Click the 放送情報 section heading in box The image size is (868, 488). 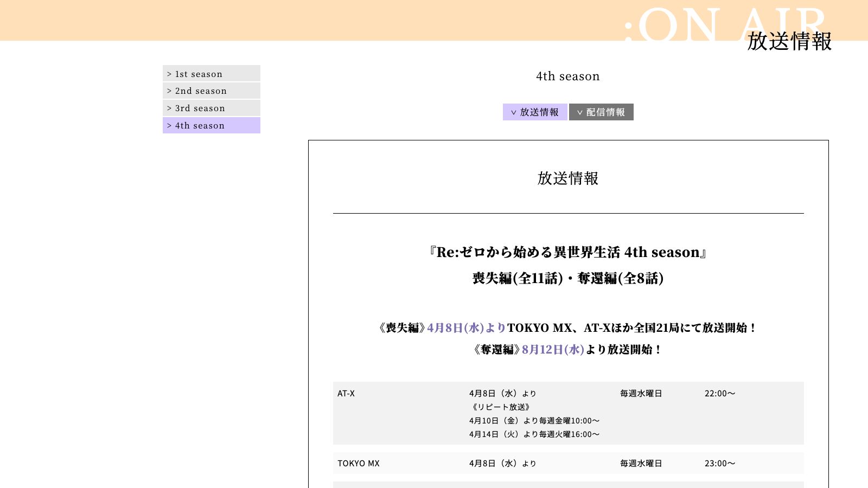coord(568,178)
